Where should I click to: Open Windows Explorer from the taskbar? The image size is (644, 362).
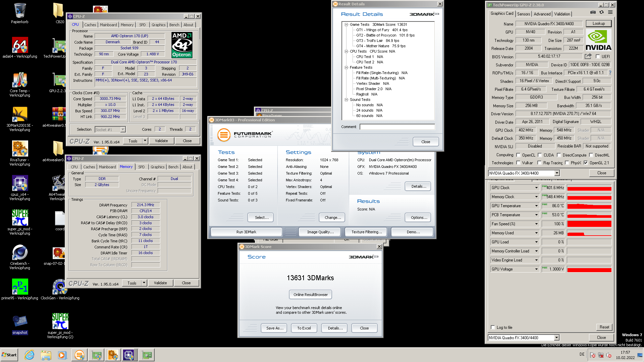tap(46, 355)
